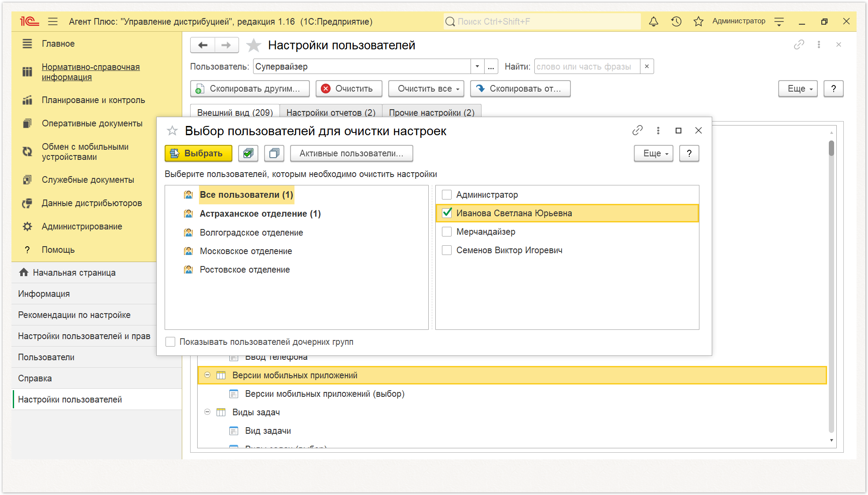
Task: Click the Очистить button
Action: coord(349,89)
